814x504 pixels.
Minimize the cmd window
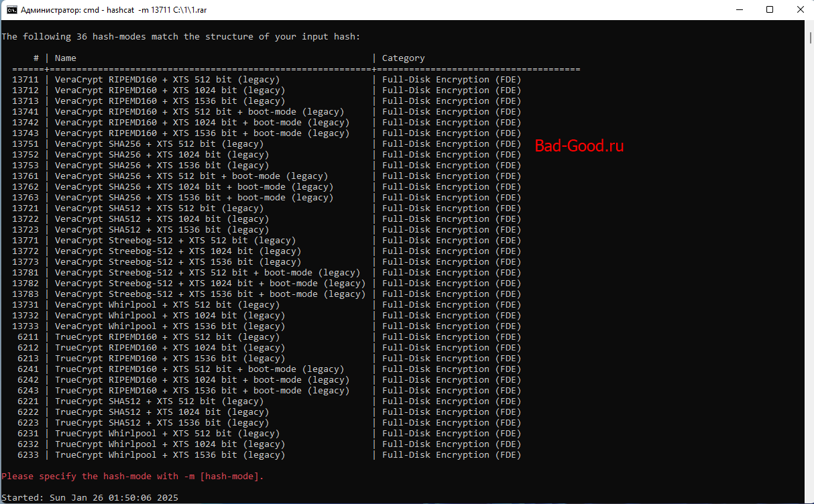tap(740, 10)
